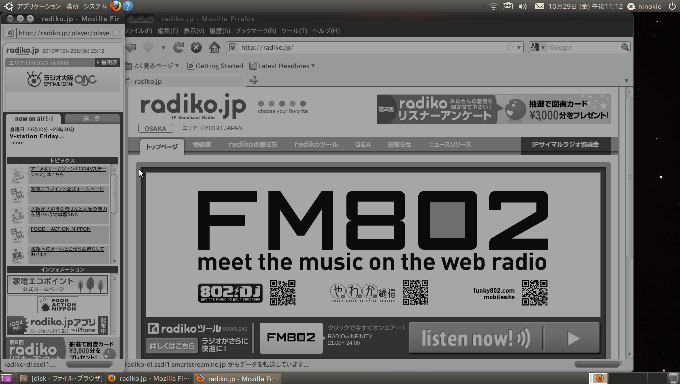Open the URL history dropdown arrow
680x384 pixels.
click(519, 47)
